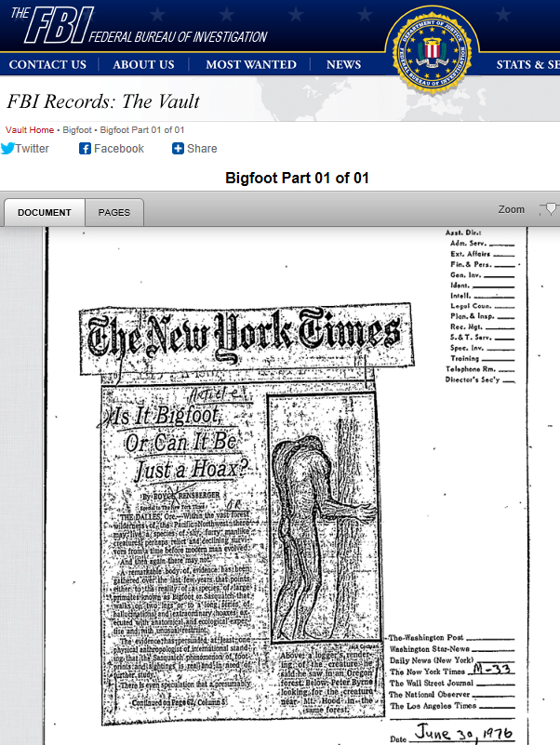Screen dimensions: 560x745
Task: Click the handwritten date 'June 30, 1976'
Action: [x=464, y=733]
